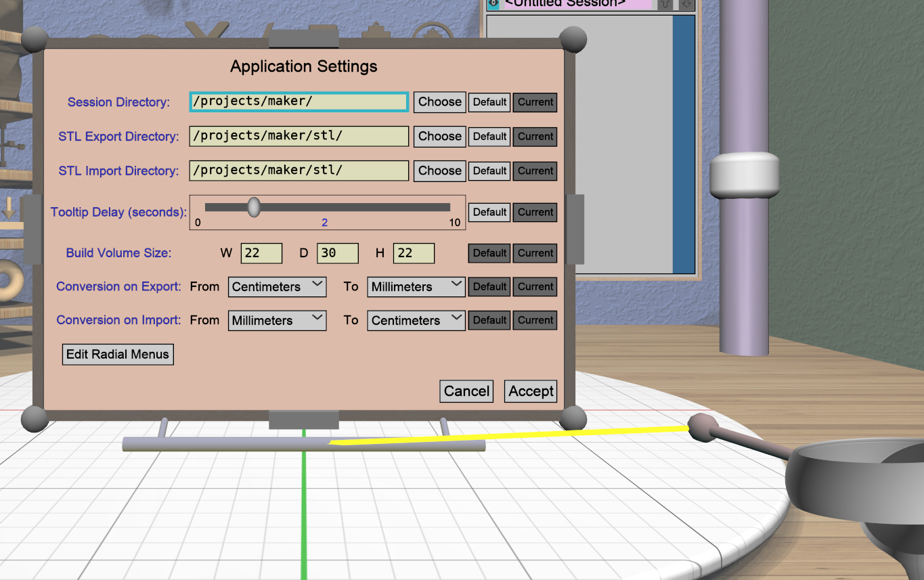Expand the Conversion on Import From dropdown
This screenshot has width=924, height=580.
tap(277, 321)
